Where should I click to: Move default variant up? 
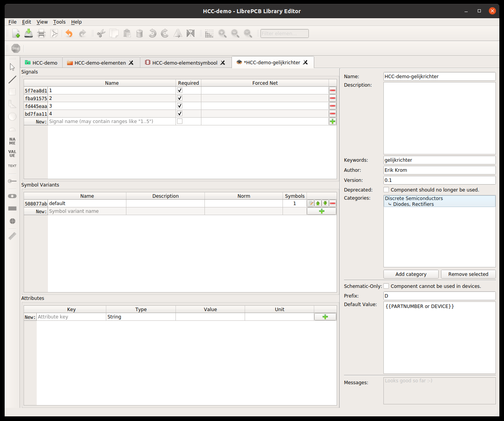tap(318, 204)
